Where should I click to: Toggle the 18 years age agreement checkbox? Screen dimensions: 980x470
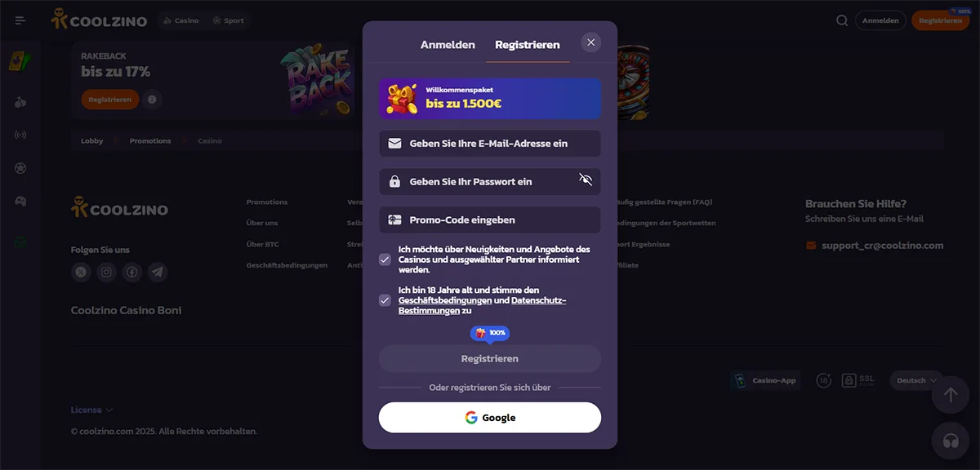pyautogui.click(x=385, y=300)
